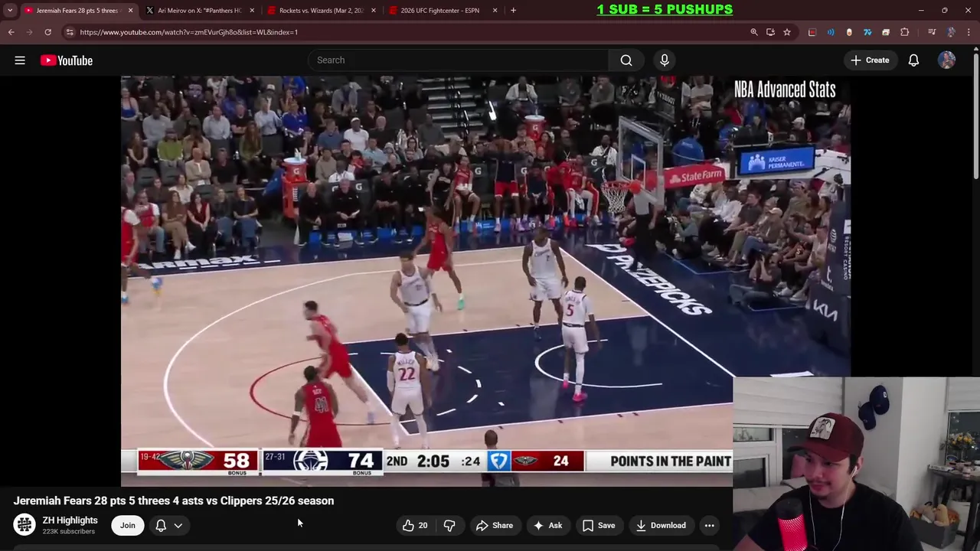This screenshot has width=980, height=551.
Task: Go to the YouTube home logo
Action: coord(67,60)
